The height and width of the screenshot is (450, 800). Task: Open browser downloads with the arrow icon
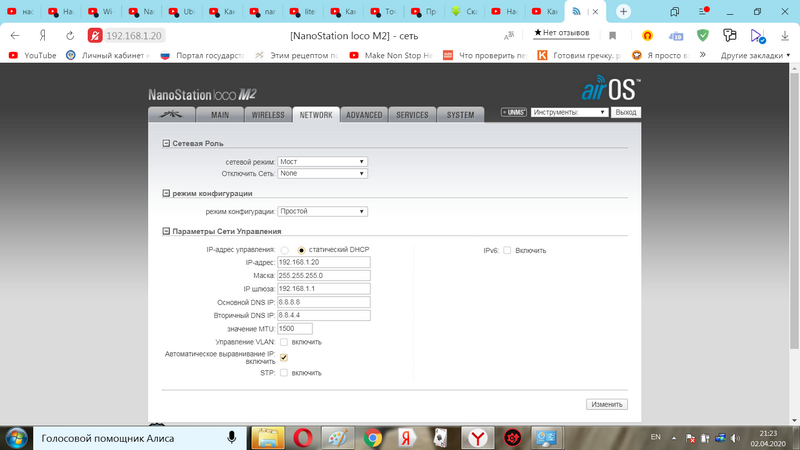pyautogui.click(x=785, y=36)
